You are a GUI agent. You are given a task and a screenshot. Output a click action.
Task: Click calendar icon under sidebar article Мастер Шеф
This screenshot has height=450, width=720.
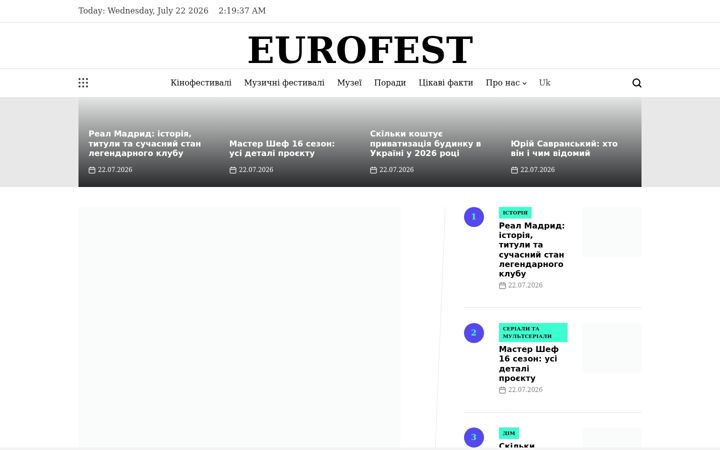coord(502,390)
